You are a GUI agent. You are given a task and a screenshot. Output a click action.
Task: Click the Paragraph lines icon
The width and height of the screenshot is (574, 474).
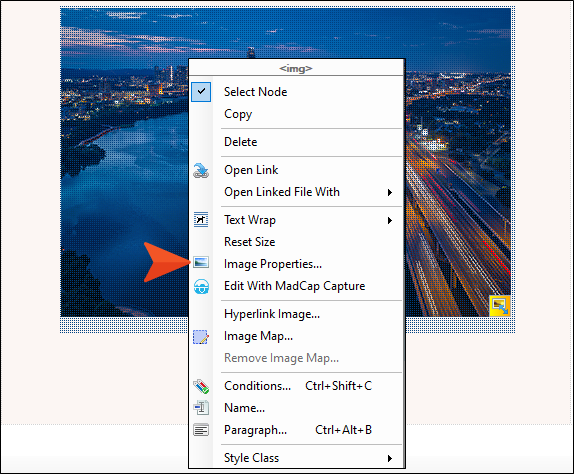click(201, 430)
